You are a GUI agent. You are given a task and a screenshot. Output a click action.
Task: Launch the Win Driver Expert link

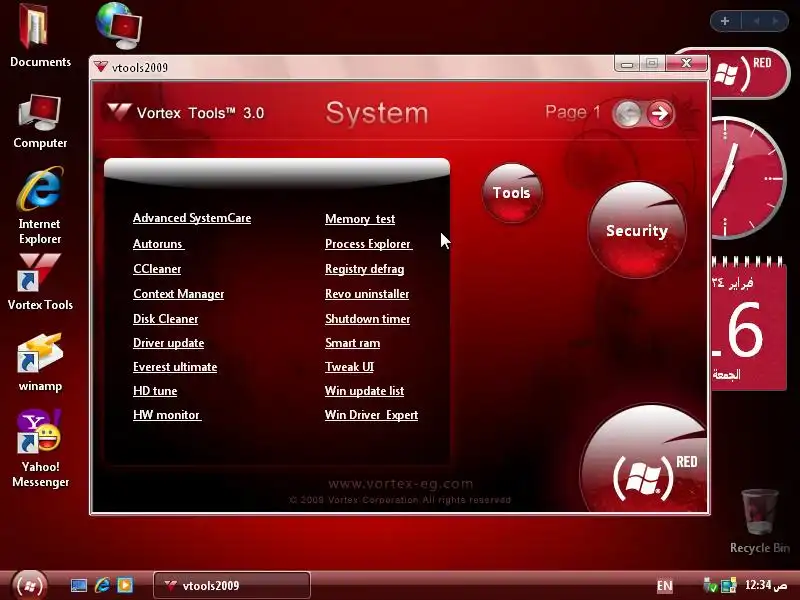[371, 415]
